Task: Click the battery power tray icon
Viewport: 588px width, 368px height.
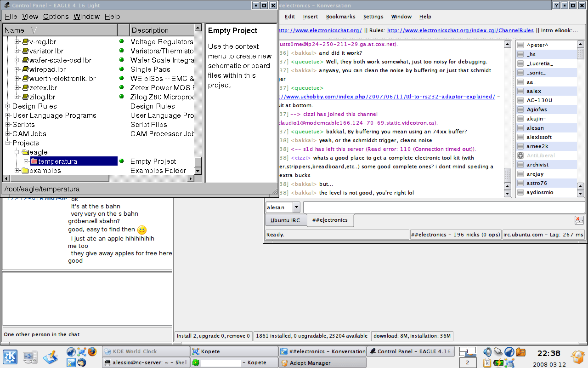Action: coord(498,363)
